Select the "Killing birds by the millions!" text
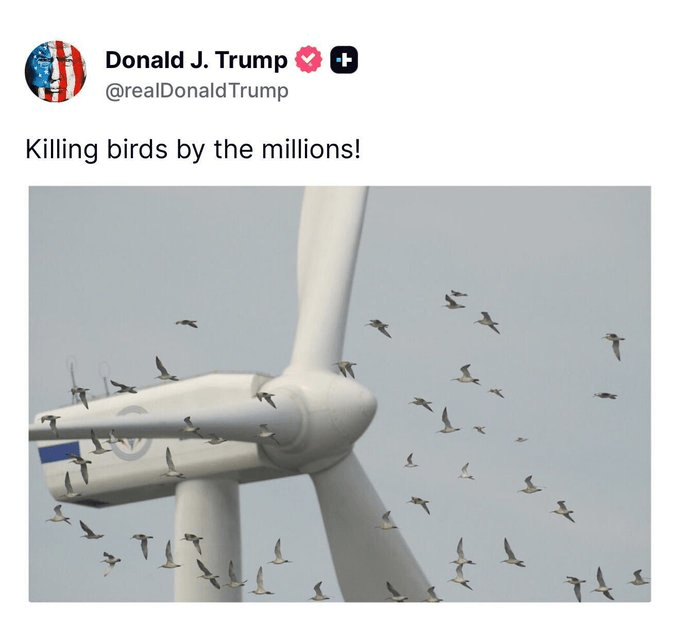680x625 pixels. click(x=193, y=150)
